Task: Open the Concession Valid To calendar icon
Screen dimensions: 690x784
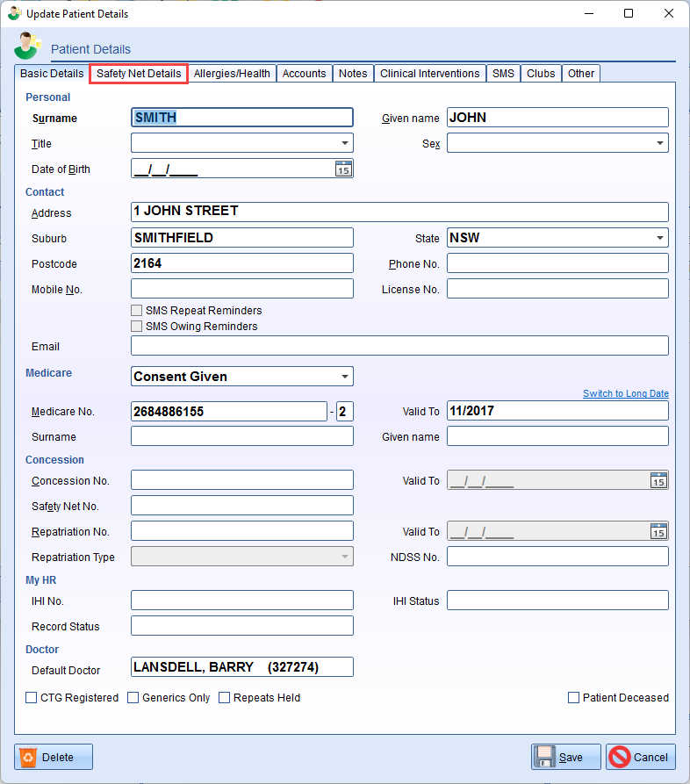Action: pos(658,480)
